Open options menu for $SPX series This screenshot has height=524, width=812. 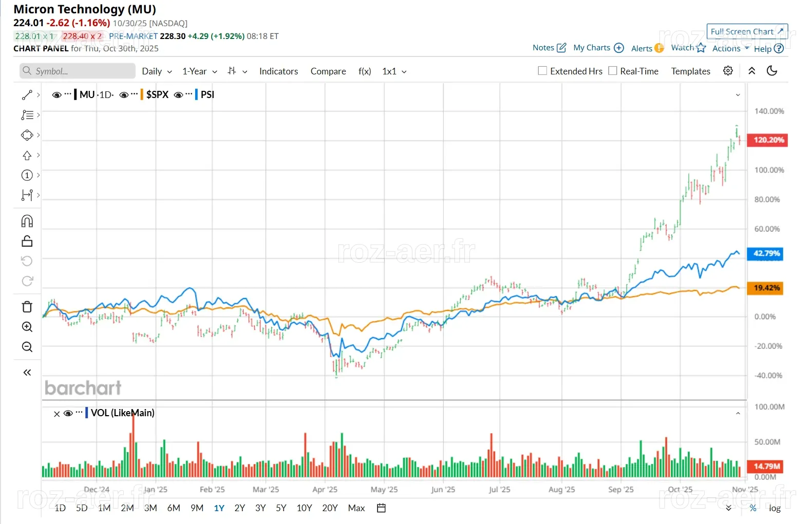click(135, 94)
